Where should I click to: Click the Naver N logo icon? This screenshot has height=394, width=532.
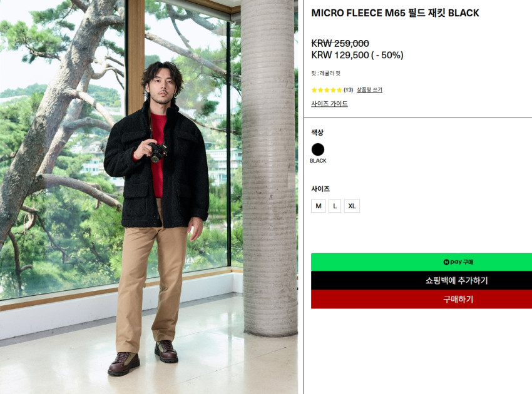pyautogui.click(x=446, y=262)
